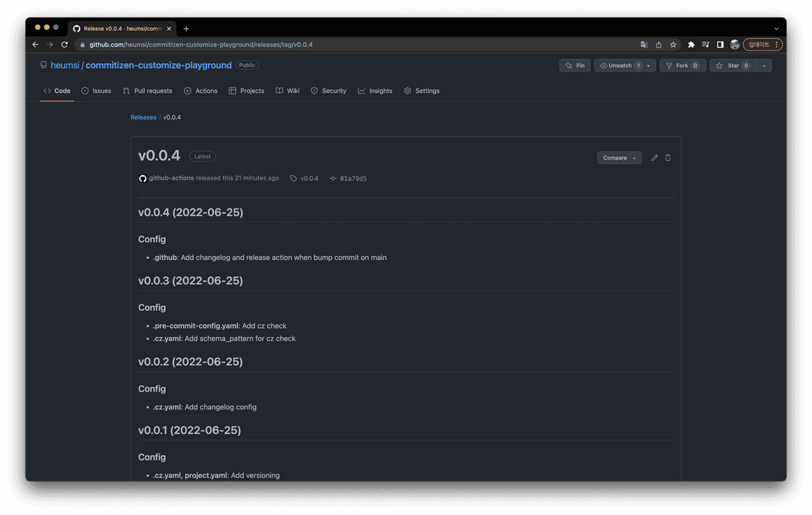Screen dimensions: 812x515
Task: Bookmark this page with star icon
Action: pos(673,45)
